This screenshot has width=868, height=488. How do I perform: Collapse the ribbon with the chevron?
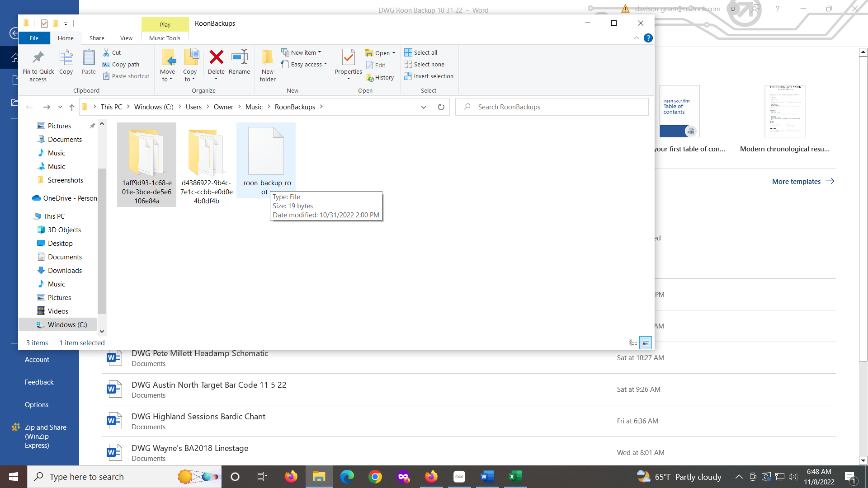pos(636,38)
